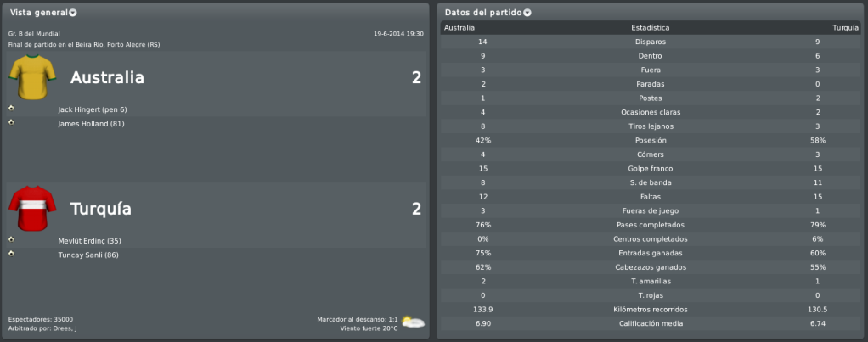This screenshot has width=868, height=342.
Task: Open the Australia team name
Action: pos(107,77)
